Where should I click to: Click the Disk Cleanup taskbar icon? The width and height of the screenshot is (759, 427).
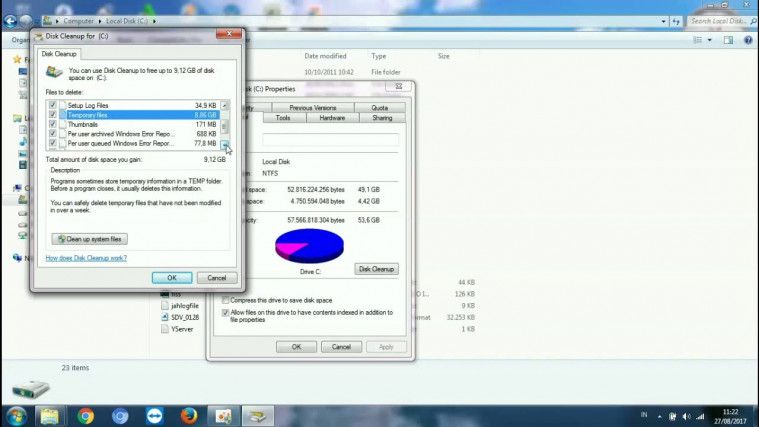pyautogui.click(x=258, y=416)
